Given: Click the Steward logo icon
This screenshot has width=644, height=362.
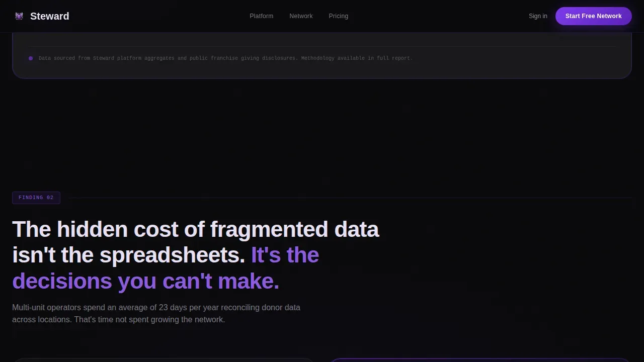Looking at the screenshot, I should (19, 16).
